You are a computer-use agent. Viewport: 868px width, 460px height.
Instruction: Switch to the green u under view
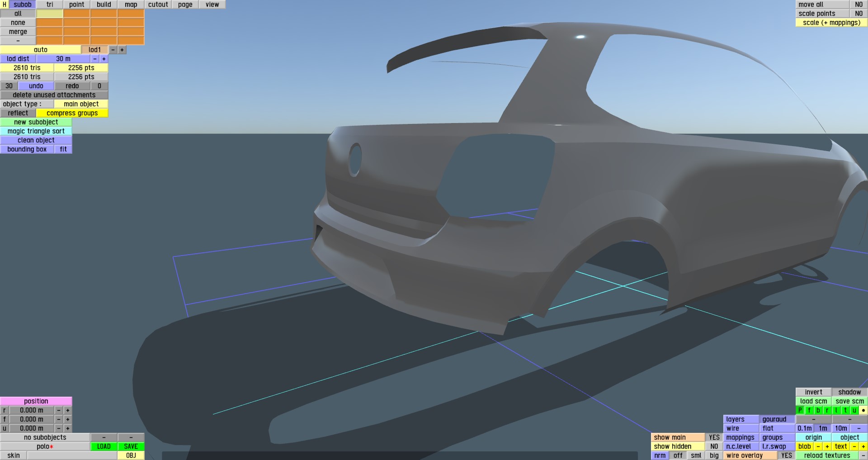pos(854,410)
